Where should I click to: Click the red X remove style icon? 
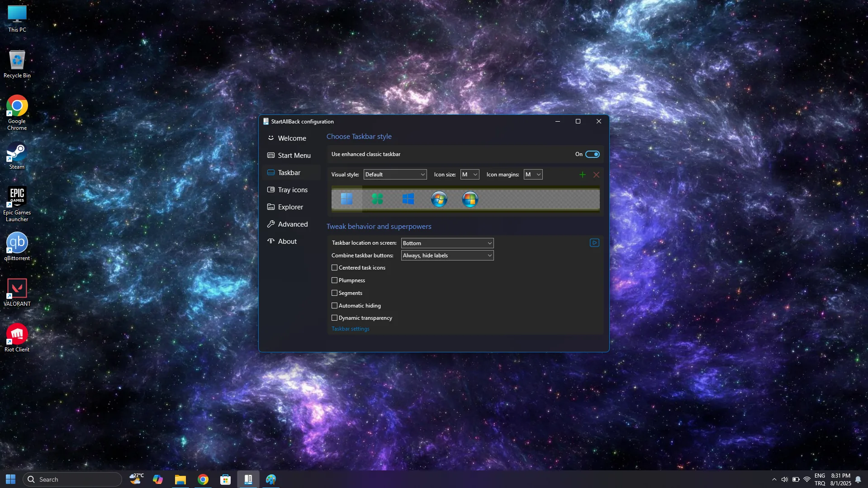[597, 175]
